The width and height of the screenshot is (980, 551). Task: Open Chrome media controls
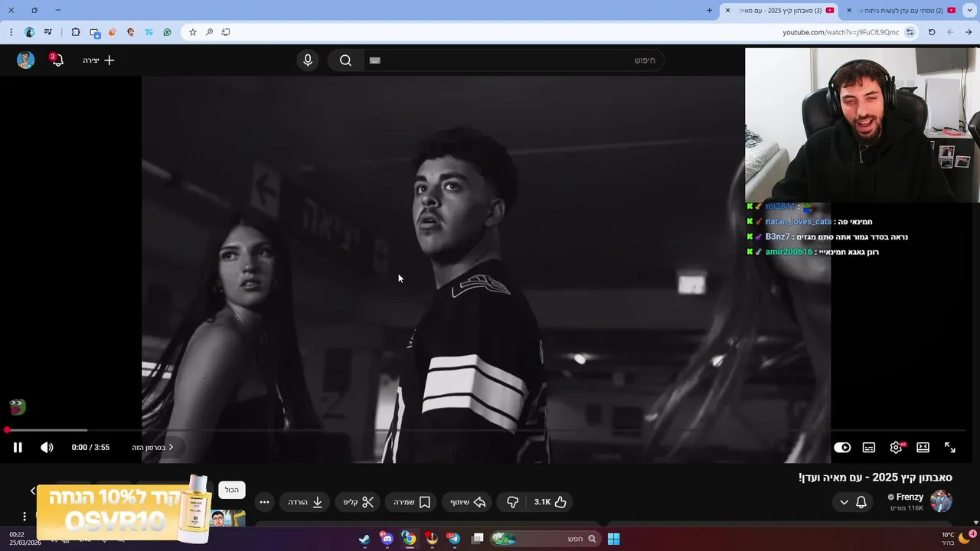coord(48,32)
